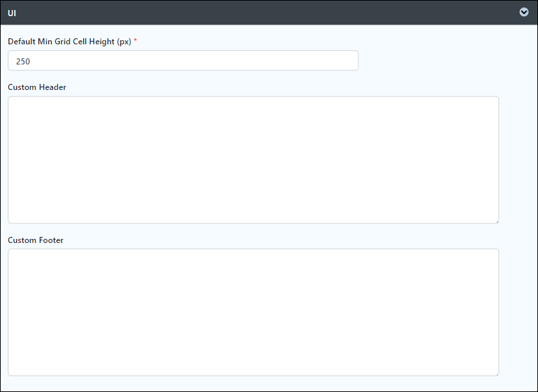The image size is (538, 392).
Task: Click inside the Custom Header text area
Action: tap(253, 160)
